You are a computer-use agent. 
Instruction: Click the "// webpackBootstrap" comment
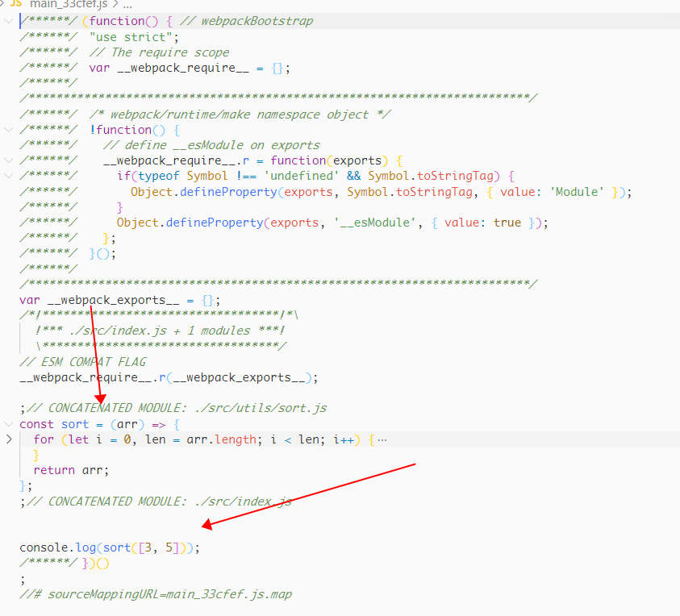[246, 21]
